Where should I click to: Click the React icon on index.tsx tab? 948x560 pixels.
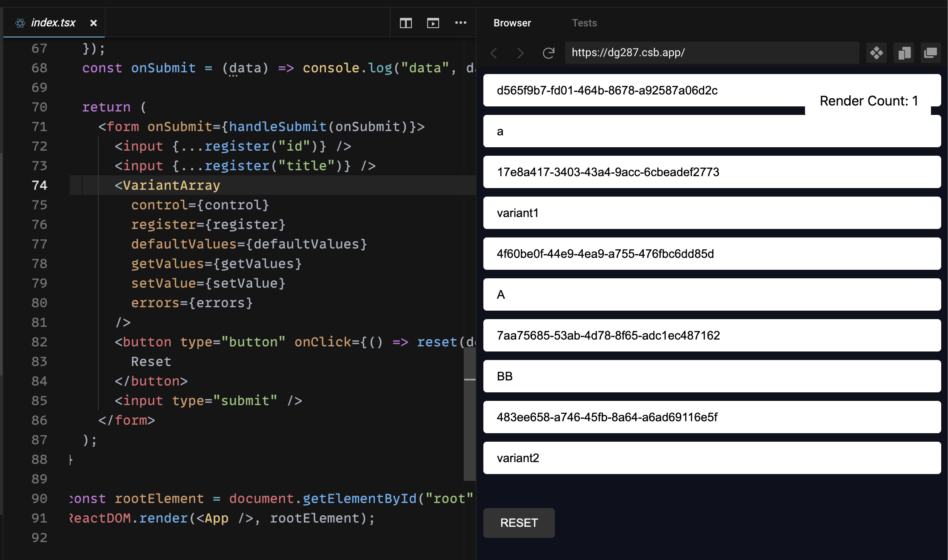click(x=19, y=23)
